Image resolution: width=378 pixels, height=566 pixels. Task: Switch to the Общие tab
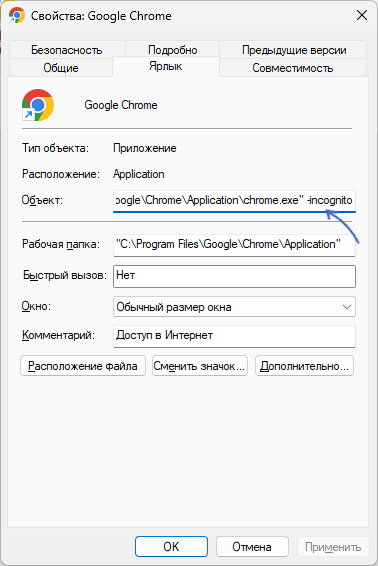(x=61, y=68)
